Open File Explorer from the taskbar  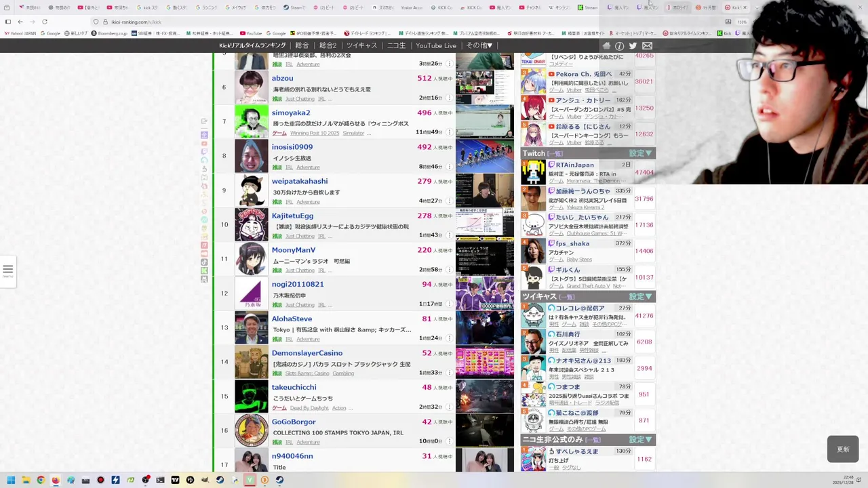[26, 480]
